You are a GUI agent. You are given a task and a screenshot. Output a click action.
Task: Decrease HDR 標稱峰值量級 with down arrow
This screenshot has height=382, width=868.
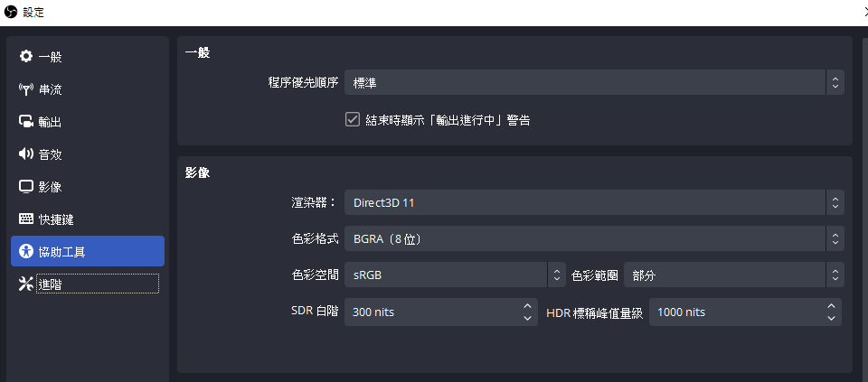830,318
